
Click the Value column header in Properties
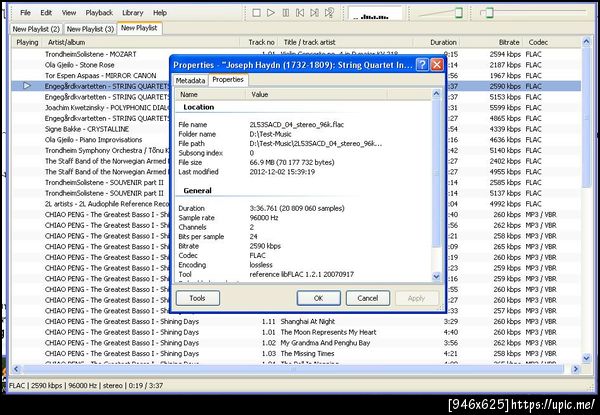pyautogui.click(x=317, y=94)
